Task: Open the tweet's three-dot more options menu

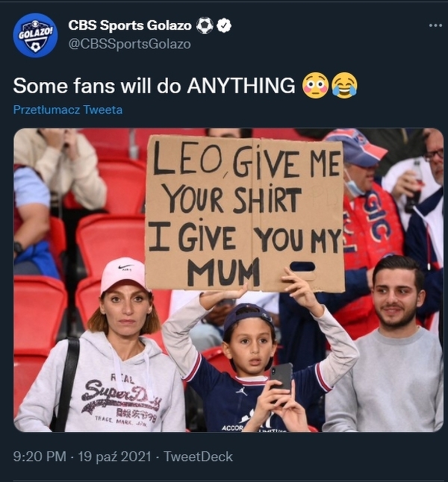Action: [x=435, y=25]
